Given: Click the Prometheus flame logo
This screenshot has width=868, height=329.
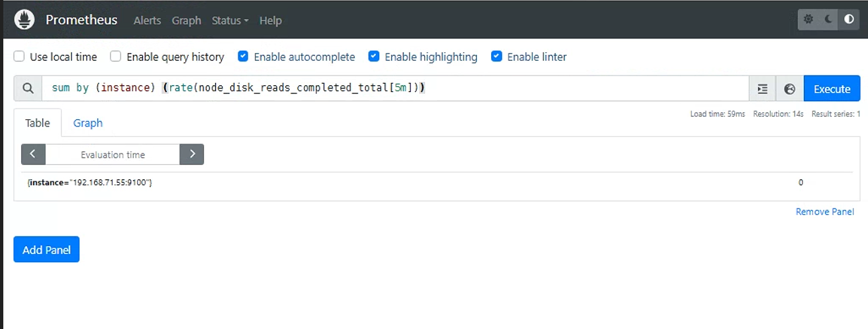Looking at the screenshot, I should (24, 20).
